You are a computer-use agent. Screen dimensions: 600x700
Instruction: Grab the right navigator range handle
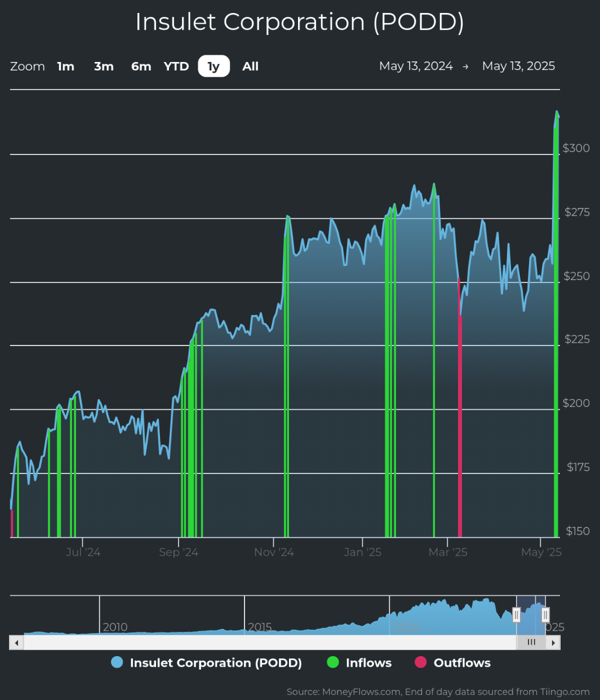coord(545,615)
